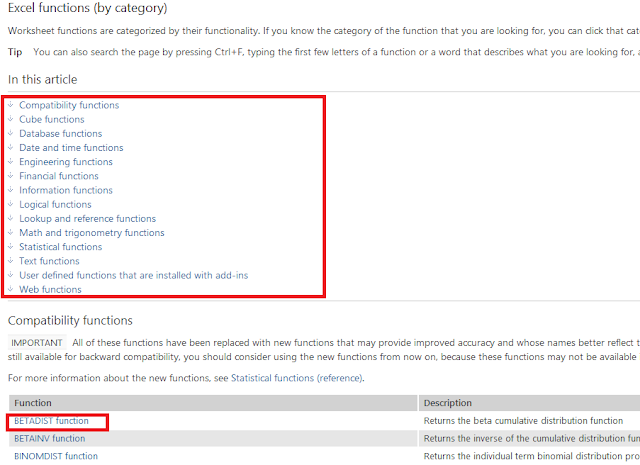Click the arrow icon beside Web functions
This screenshot has height=465, width=640.
click(11, 289)
